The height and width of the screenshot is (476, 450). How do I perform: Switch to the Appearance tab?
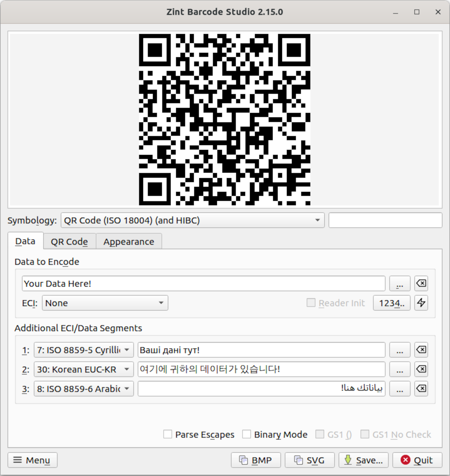[128, 241]
